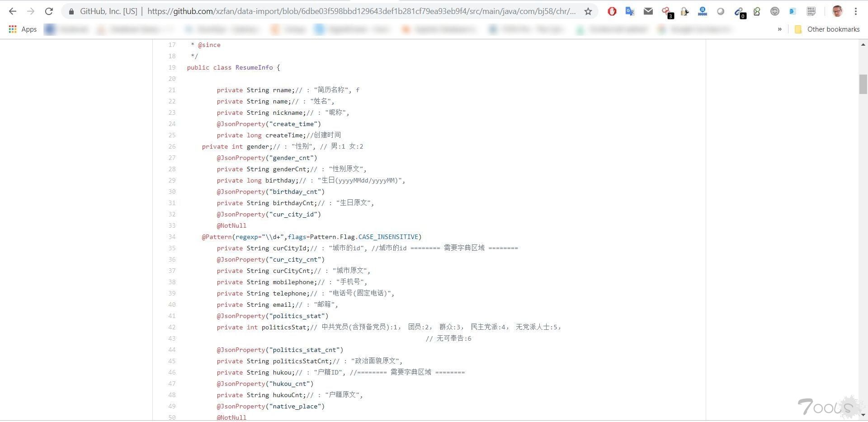
Task: Click the browser back arrow
Action: pyautogui.click(x=13, y=11)
